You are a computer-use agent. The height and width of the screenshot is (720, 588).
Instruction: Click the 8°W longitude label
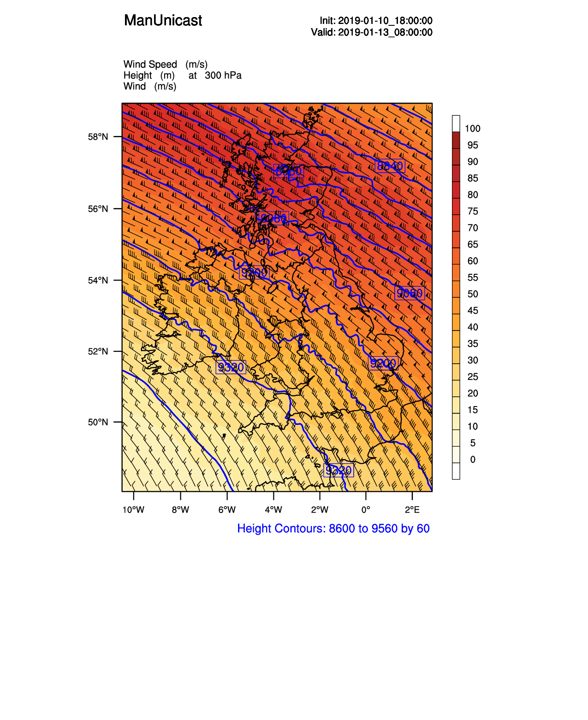coord(180,510)
